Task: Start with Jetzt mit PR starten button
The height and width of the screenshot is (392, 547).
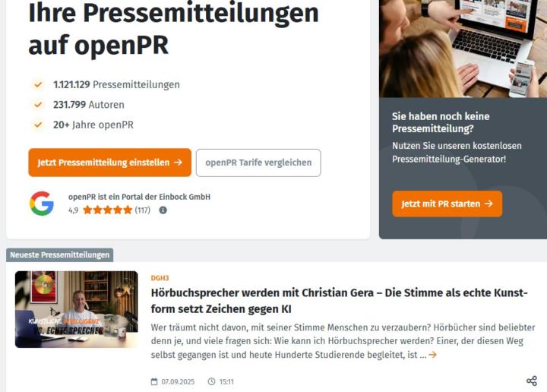Action: [447, 204]
